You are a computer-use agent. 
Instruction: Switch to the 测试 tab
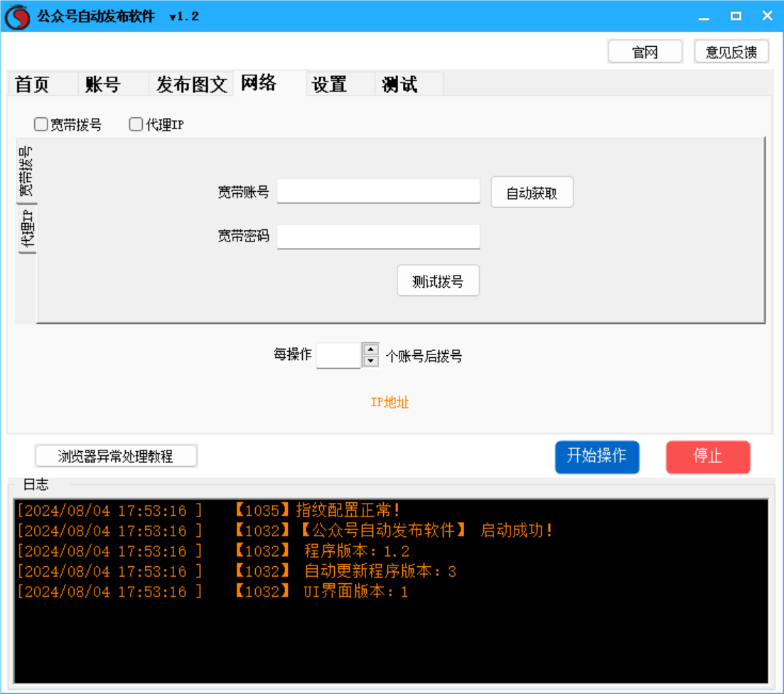[409, 84]
